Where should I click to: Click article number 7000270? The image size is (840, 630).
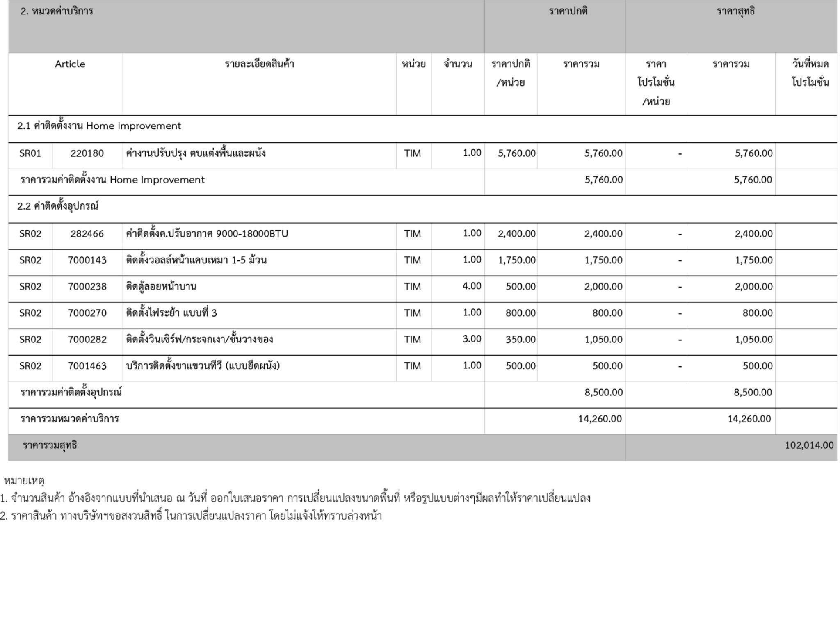tap(87, 313)
